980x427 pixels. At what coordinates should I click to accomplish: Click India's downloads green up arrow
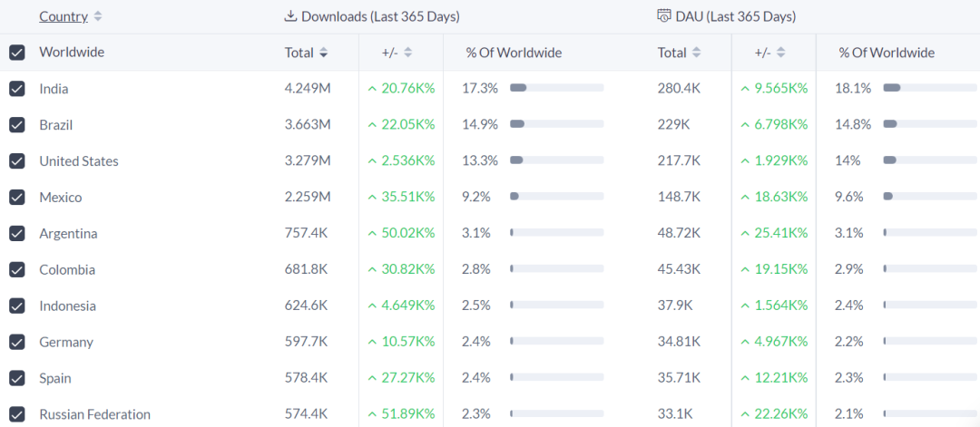pos(372,89)
